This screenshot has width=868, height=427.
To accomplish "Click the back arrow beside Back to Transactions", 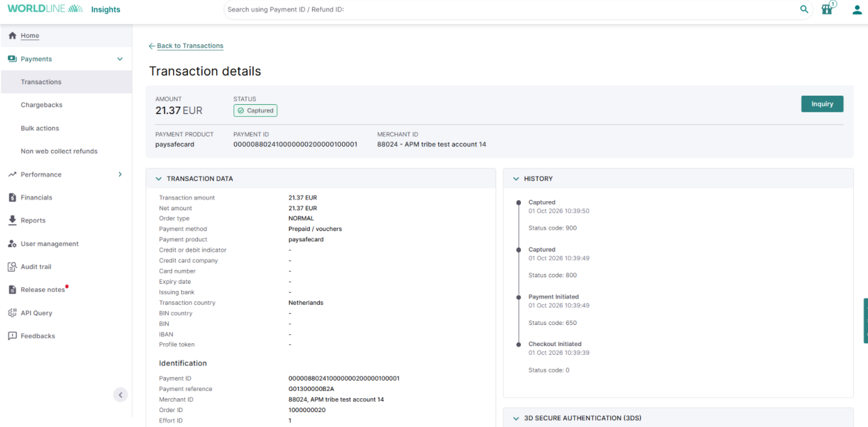I will 151,46.
